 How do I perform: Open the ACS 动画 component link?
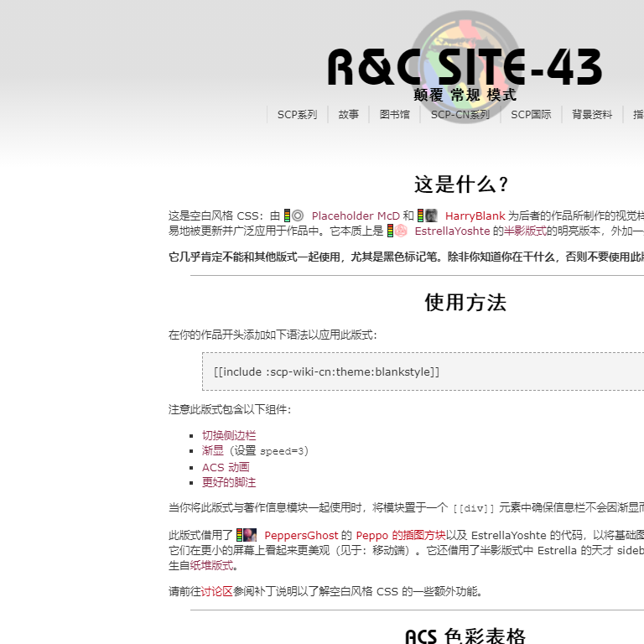[226, 467]
